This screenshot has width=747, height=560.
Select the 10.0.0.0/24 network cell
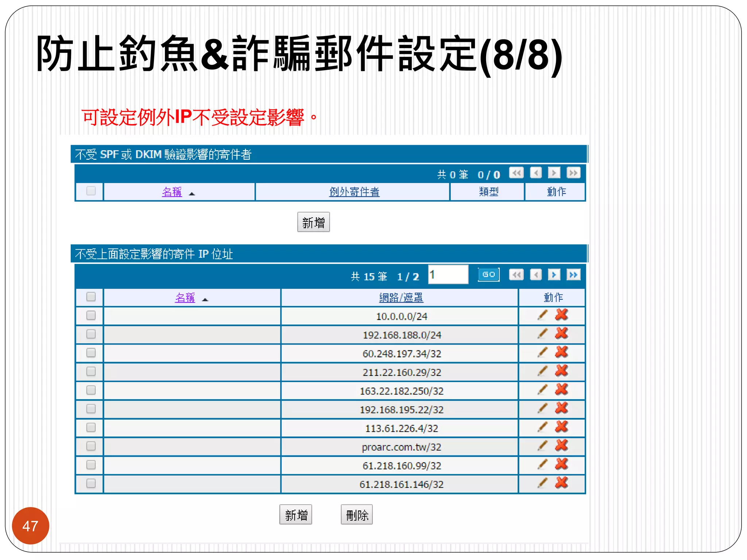coord(400,316)
